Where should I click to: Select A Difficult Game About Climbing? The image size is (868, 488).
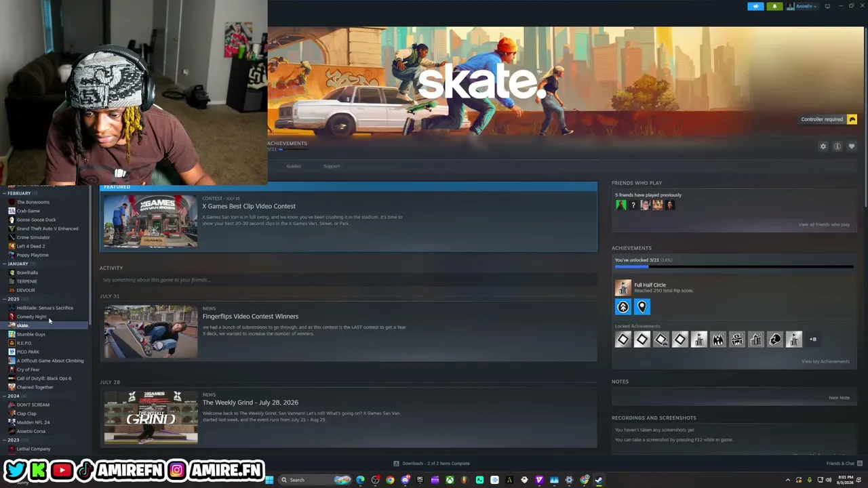(x=50, y=361)
